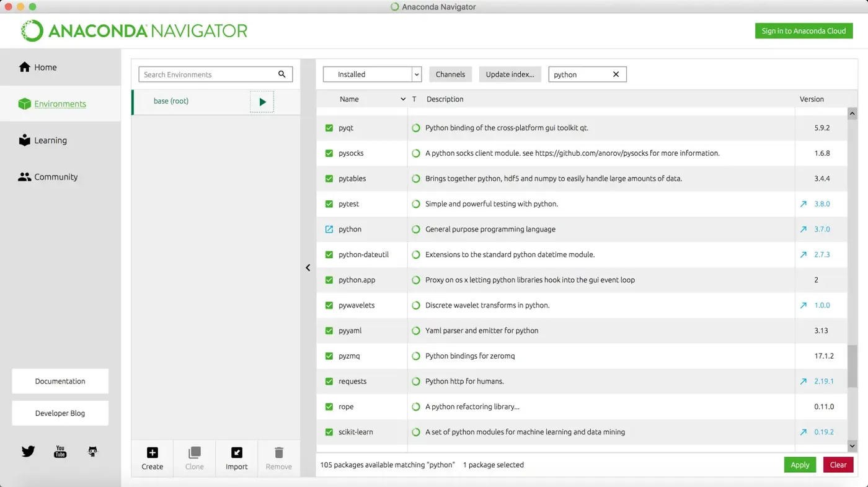
Task: Click the red Clear button
Action: (x=838, y=465)
